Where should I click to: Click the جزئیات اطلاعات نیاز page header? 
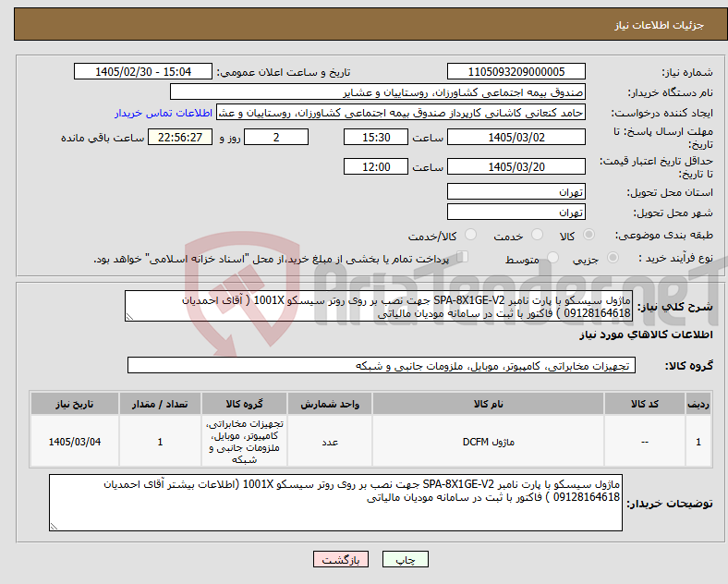click(660, 25)
